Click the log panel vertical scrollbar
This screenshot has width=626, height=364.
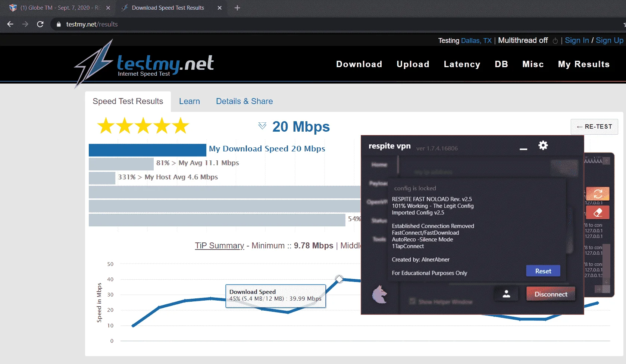pyautogui.click(x=607, y=261)
